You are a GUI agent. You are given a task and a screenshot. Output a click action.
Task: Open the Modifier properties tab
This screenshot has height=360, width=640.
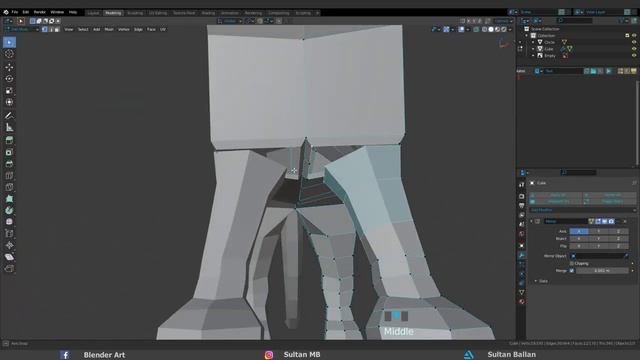click(x=522, y=255)
